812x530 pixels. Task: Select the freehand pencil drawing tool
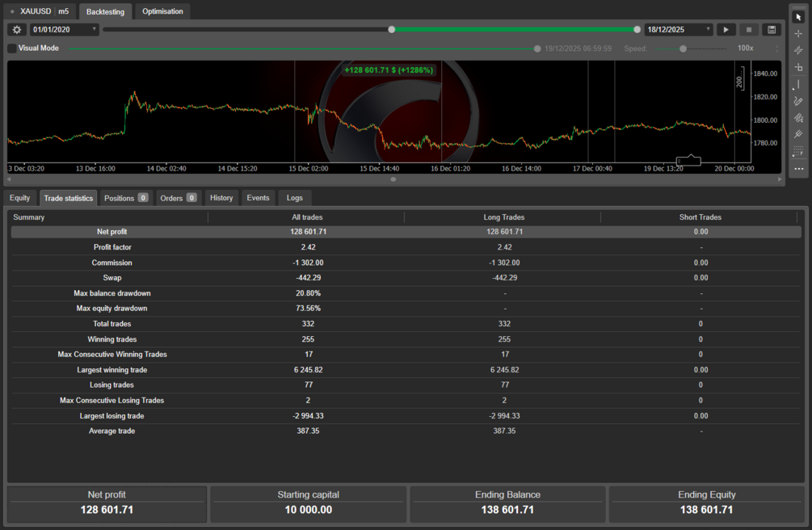[x=798, y=101]
